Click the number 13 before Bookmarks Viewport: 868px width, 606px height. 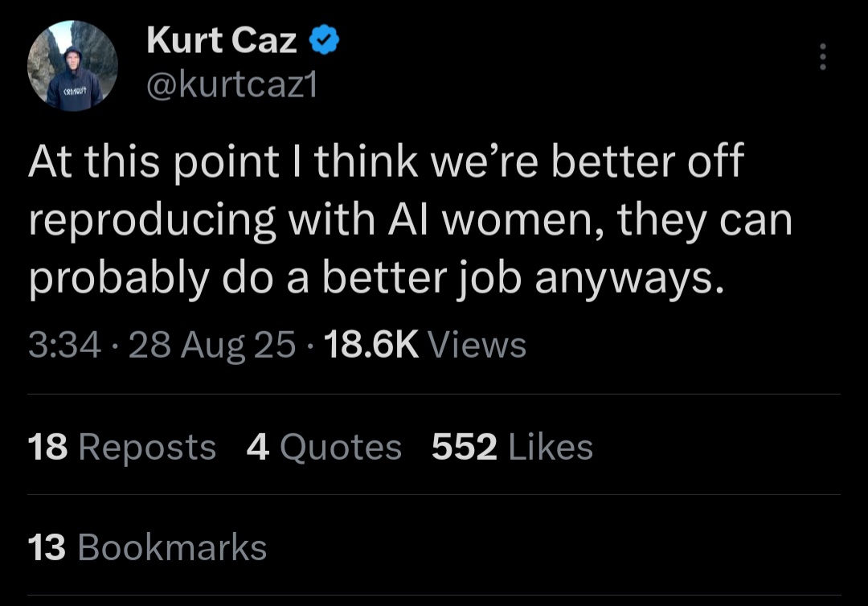(47, 548)
